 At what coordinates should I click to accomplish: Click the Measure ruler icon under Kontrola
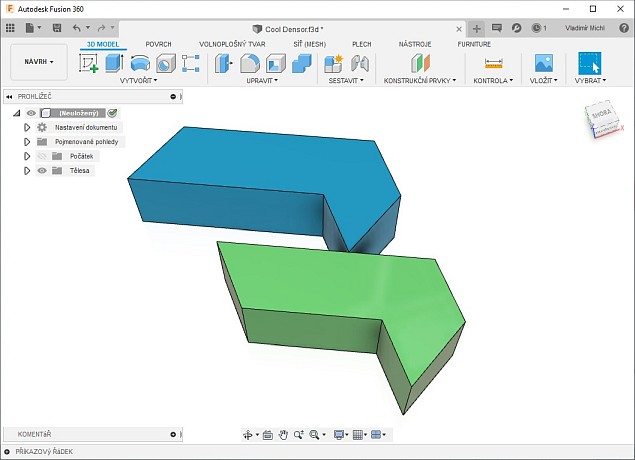pos(492,63)
